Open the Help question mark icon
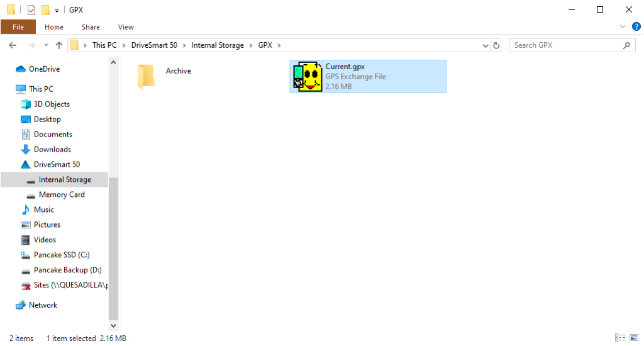This screenshot has height=346, width=644. point(636,26)
